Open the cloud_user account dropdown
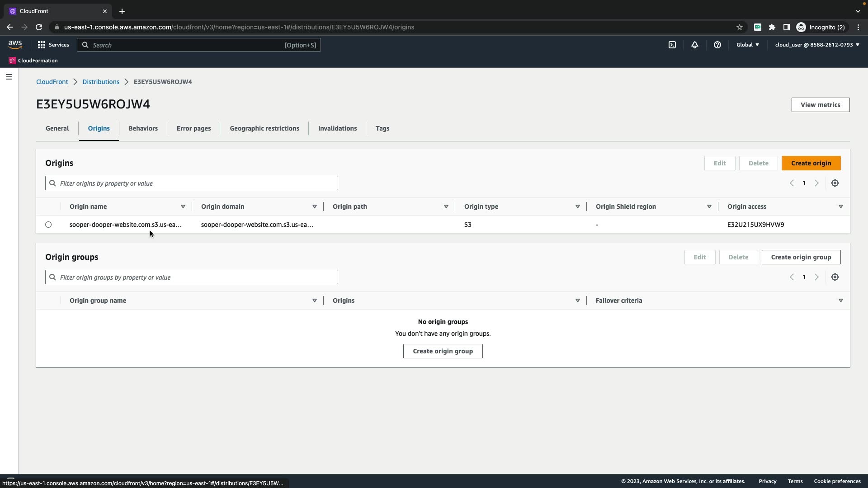The image size is (868, 488). tap(817, 45)
